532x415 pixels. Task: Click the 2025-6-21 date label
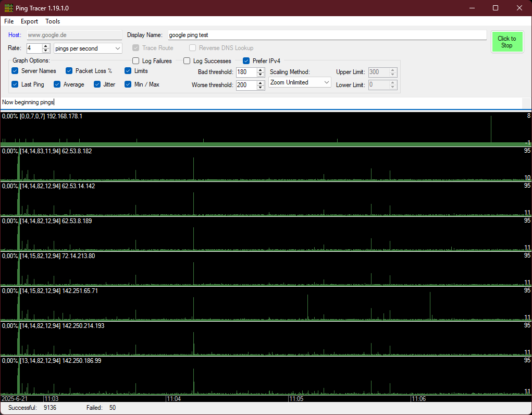(15, 399)
